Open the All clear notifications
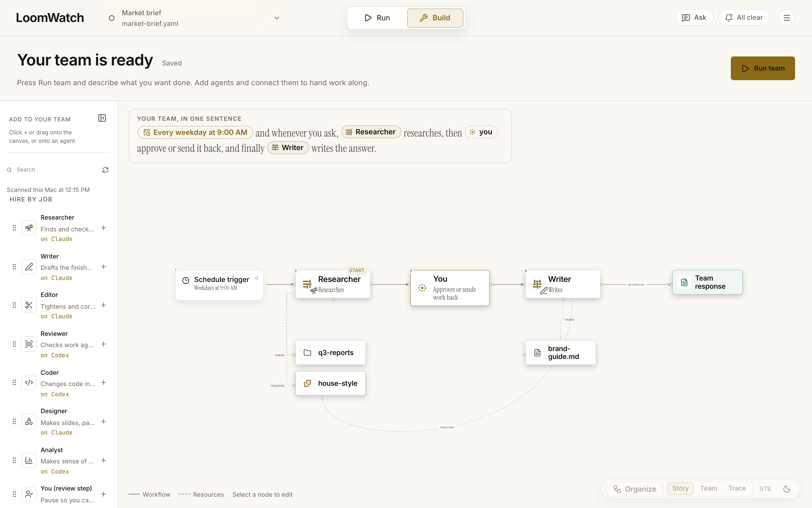This screenshot has width=812, height=508. point(744,17)
